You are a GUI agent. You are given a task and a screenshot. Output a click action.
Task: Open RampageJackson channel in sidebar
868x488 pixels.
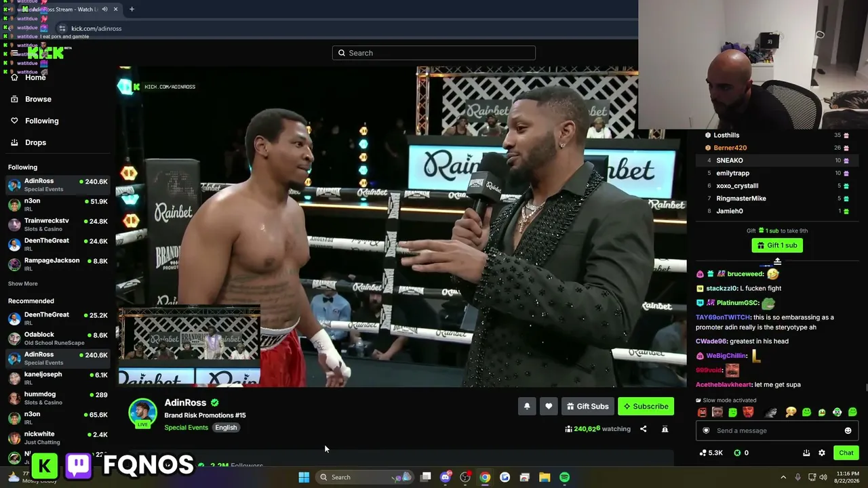pos(58,264)
